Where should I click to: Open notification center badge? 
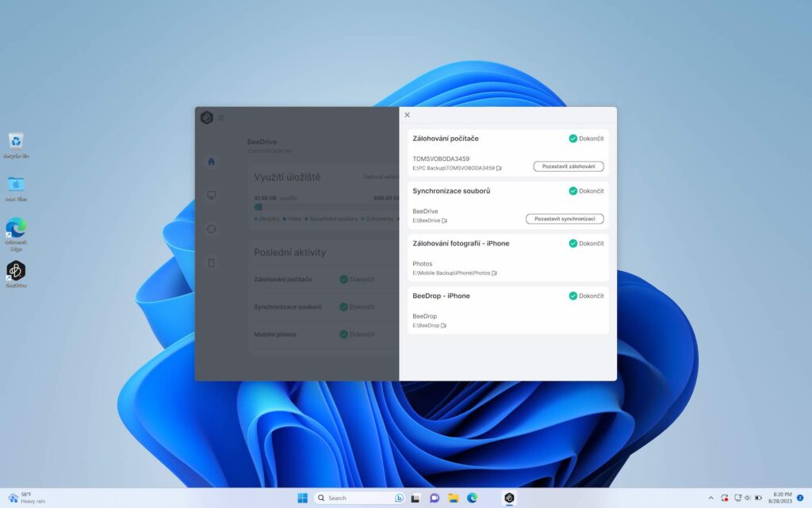(x=800, y=498)
